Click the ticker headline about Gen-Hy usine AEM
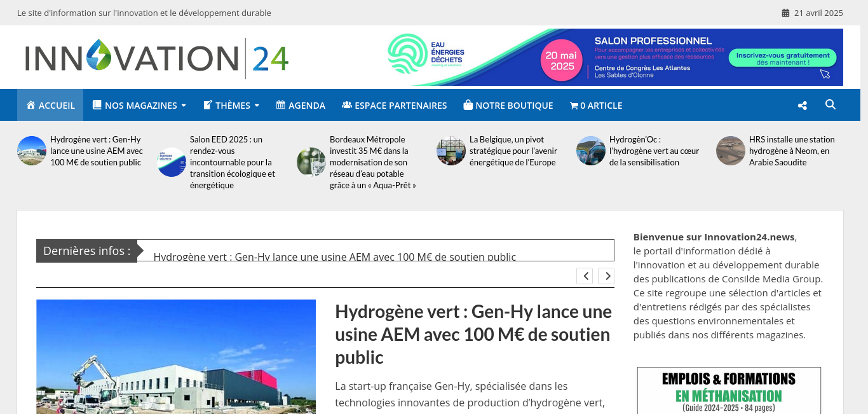 pyautogui.click(x=335, y=256)
